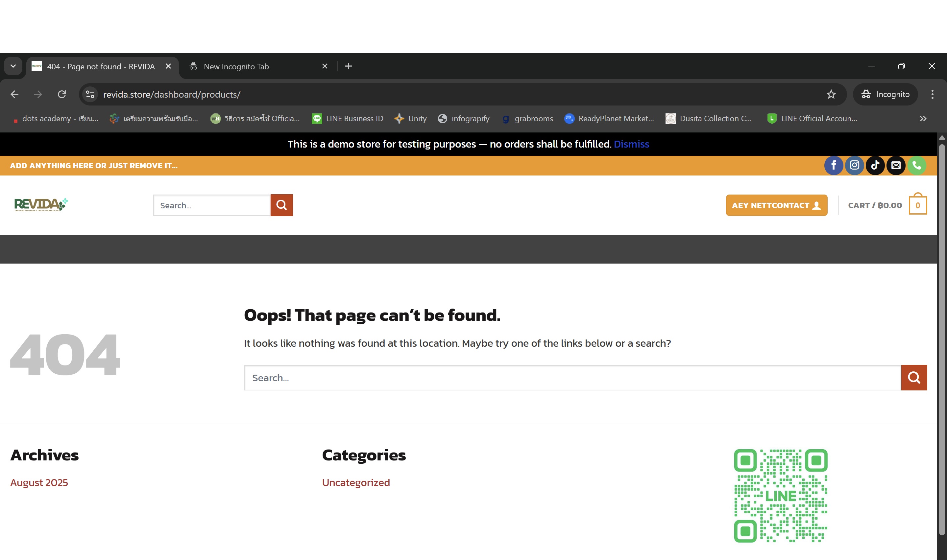This screenshot has width=947, height=560.
Task: Click the header search magnifier button
Action: (x=281, y=205)
